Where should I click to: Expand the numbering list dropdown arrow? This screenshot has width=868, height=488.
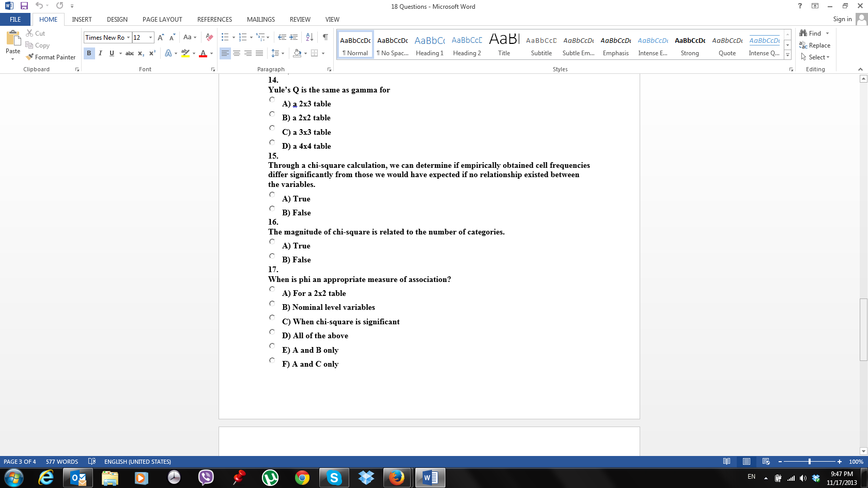[x=251, y=37]
